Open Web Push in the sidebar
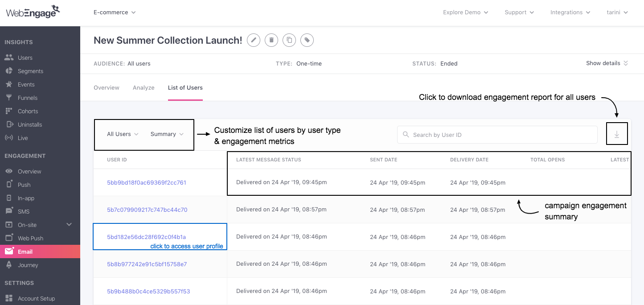This screenshot has height=305, width=644. click(30, 238)
